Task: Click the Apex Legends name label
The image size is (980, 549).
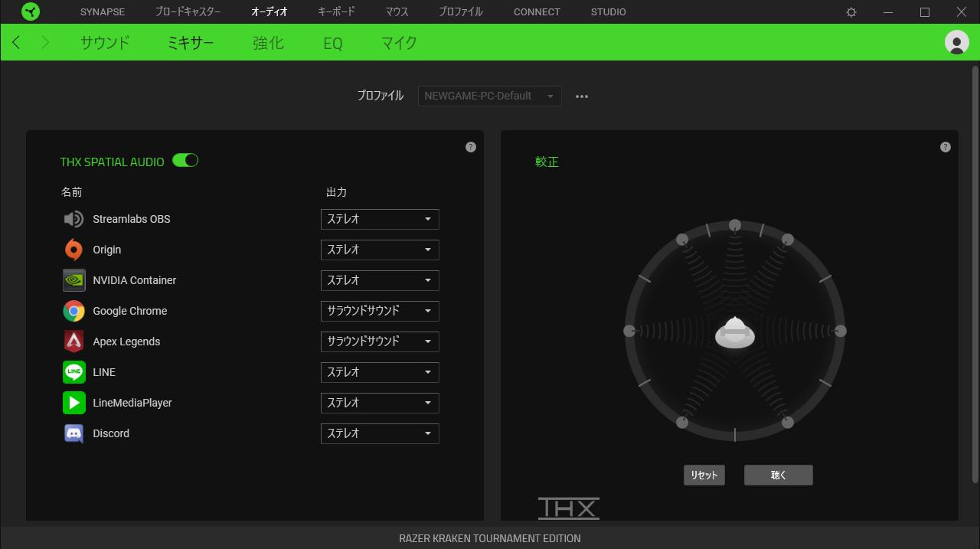Action: point(126,341)
